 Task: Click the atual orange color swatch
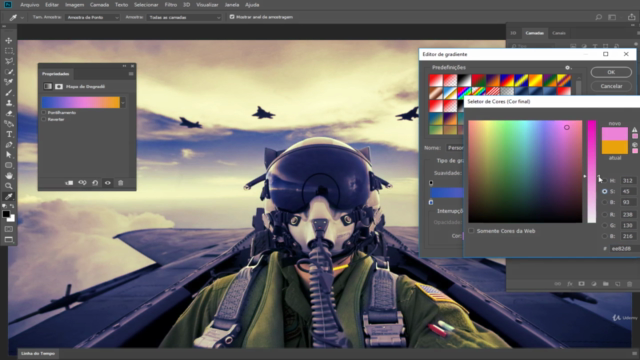click(x=615, y=147)
